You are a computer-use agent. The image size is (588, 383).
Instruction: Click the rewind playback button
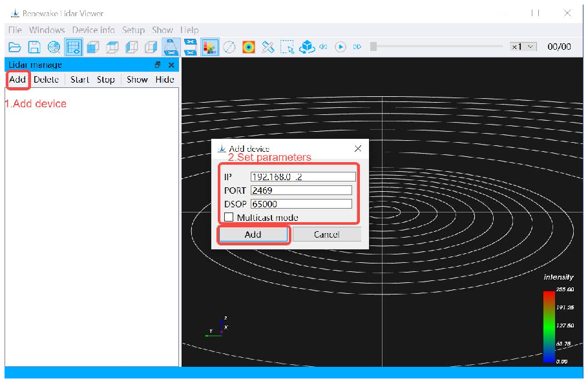pyautogui.click(x=323, y=47)
